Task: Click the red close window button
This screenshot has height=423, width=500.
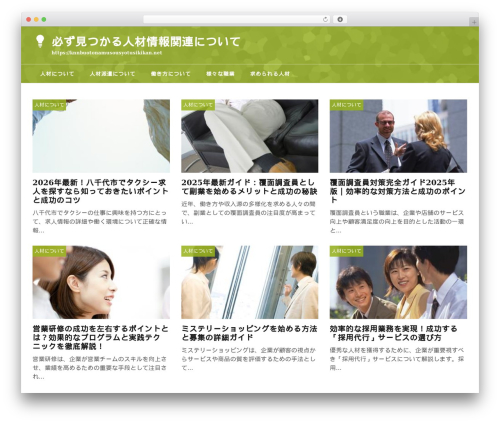Action: pyautogui.click(x=29, y=19)
